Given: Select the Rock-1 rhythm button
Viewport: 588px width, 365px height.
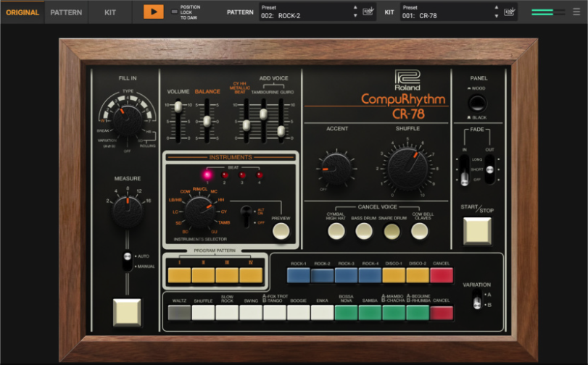Looking at the screenshot, I should point(298,275).
